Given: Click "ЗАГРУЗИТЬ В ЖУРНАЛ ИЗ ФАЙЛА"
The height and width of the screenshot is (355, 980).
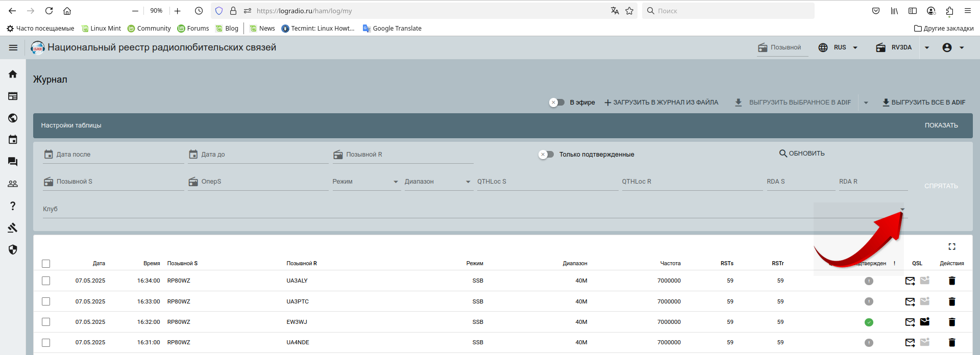Looking at the screenshot, I should [x=661, y=103].
